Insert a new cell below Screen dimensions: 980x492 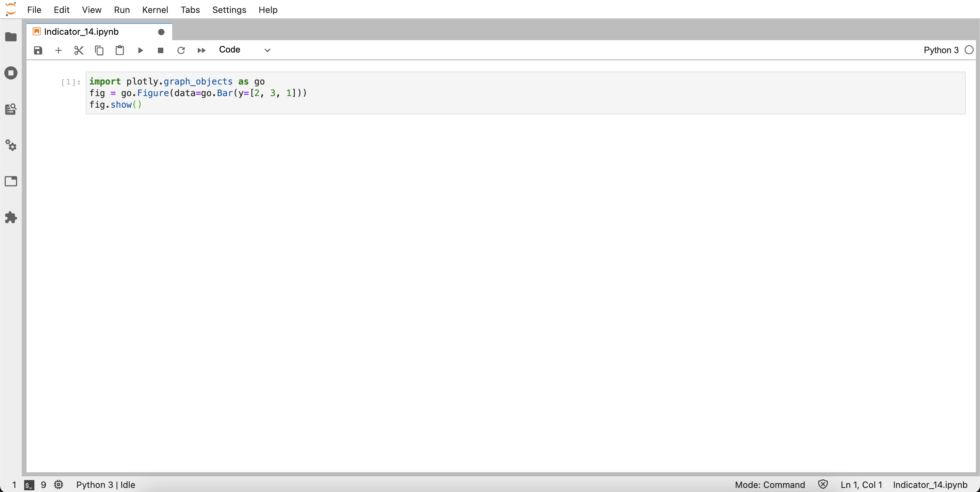[x=58, y=50]
